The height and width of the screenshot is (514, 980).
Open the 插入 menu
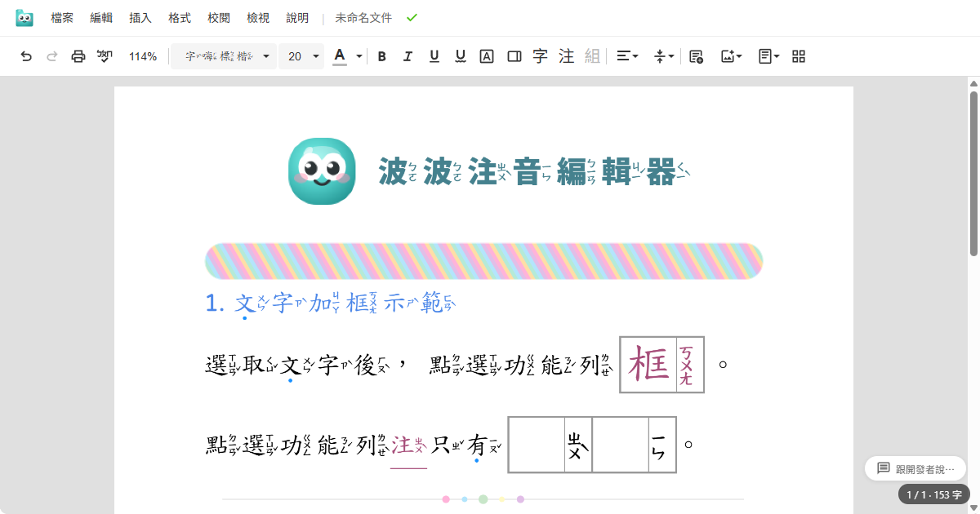[x=140, y=17]
